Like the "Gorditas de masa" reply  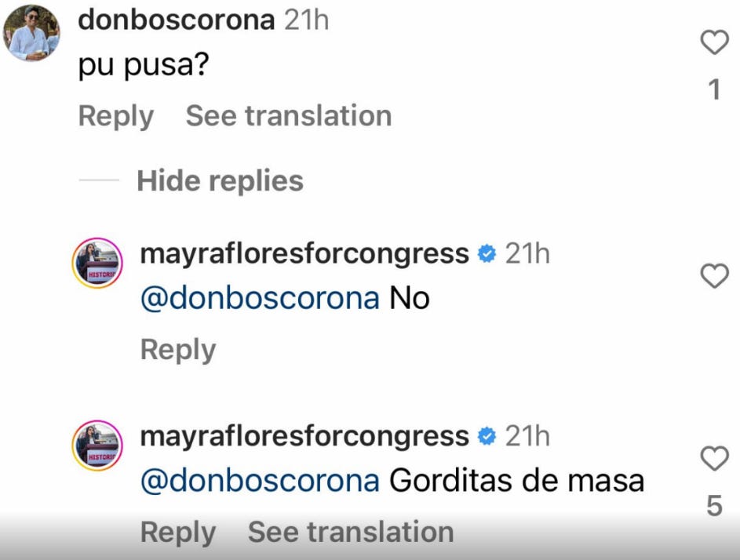click(715, 458)
